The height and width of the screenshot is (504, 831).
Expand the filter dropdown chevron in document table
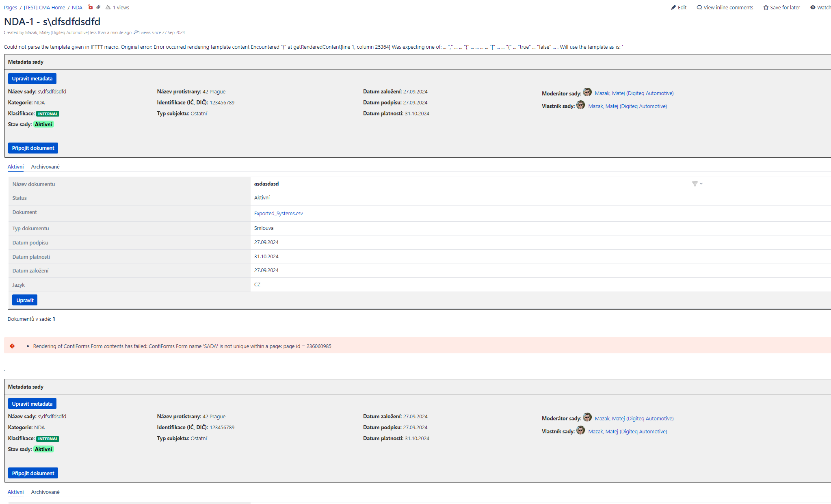point(701,184)
